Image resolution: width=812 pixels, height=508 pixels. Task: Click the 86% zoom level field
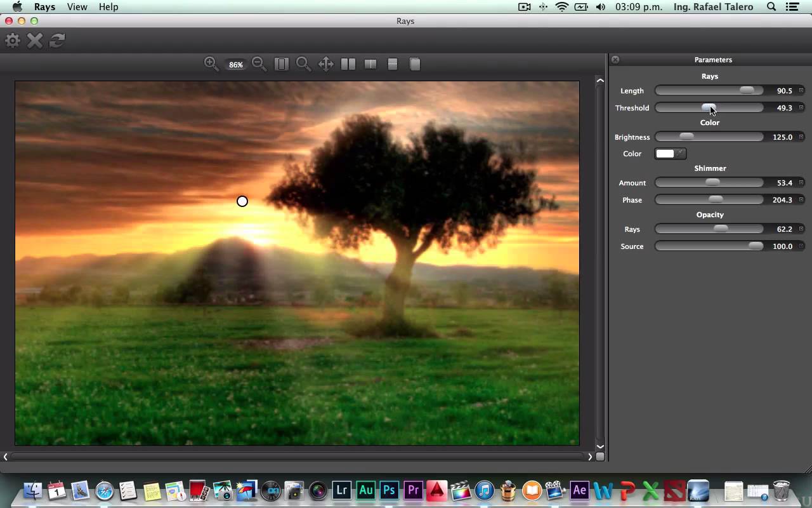pos(236,65)
